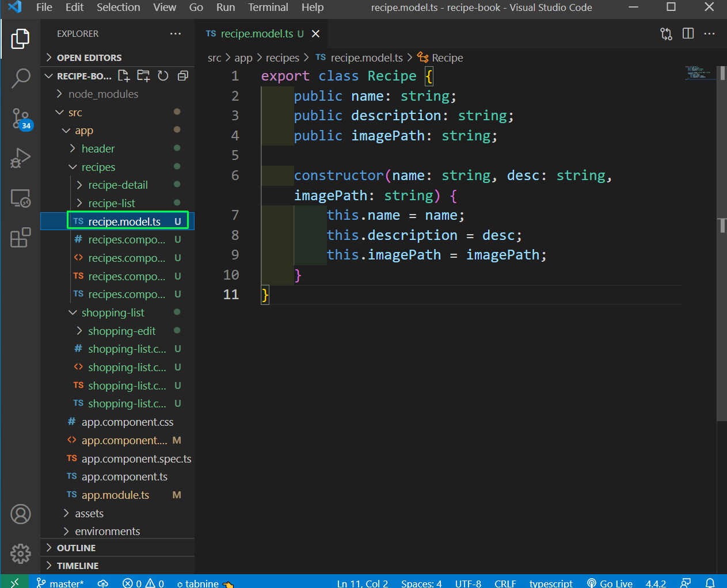Select the recipe.model.ts editor tab
The width and height of the screenshot is (727, 588).
point(261,34)
